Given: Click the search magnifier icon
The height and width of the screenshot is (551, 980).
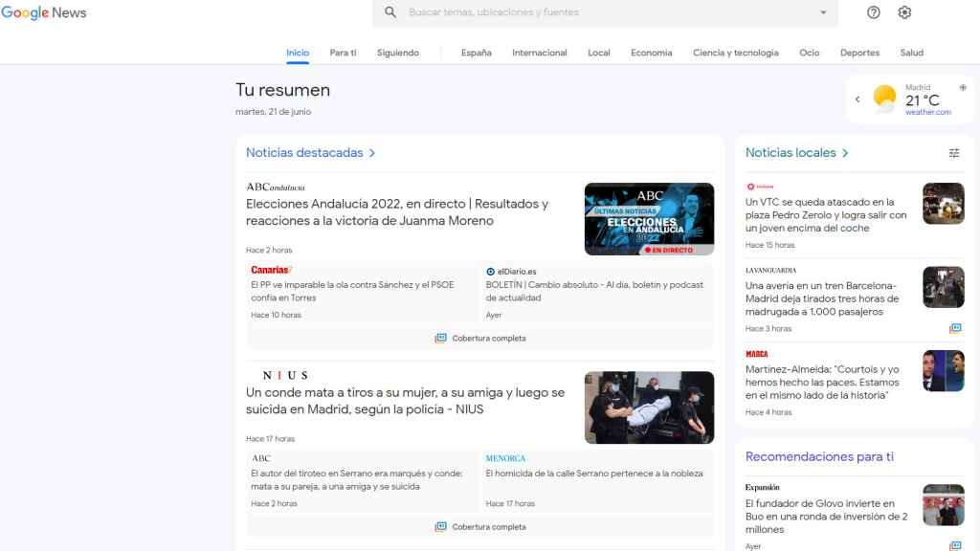Looking at the screenshot, I should pyautogui.click(x=390, y=12).
